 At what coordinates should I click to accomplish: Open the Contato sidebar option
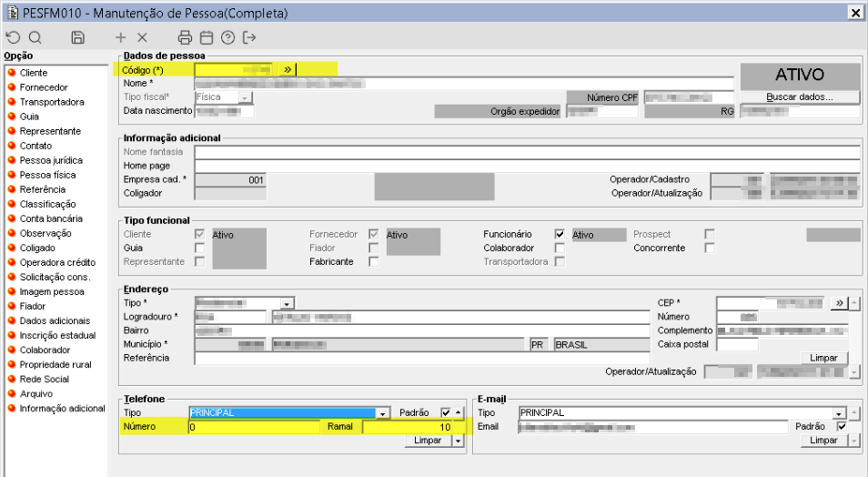click(x=36, y=146)
